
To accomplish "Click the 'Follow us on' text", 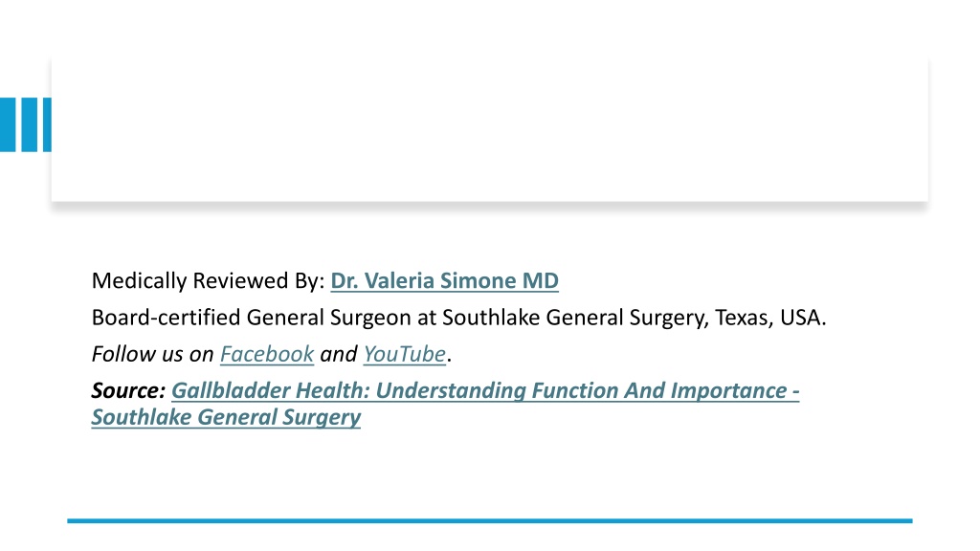I will point(152,354).
